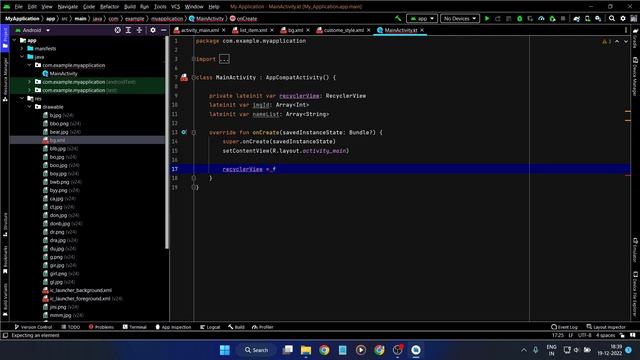Open the Device Manager side panel

635,76
